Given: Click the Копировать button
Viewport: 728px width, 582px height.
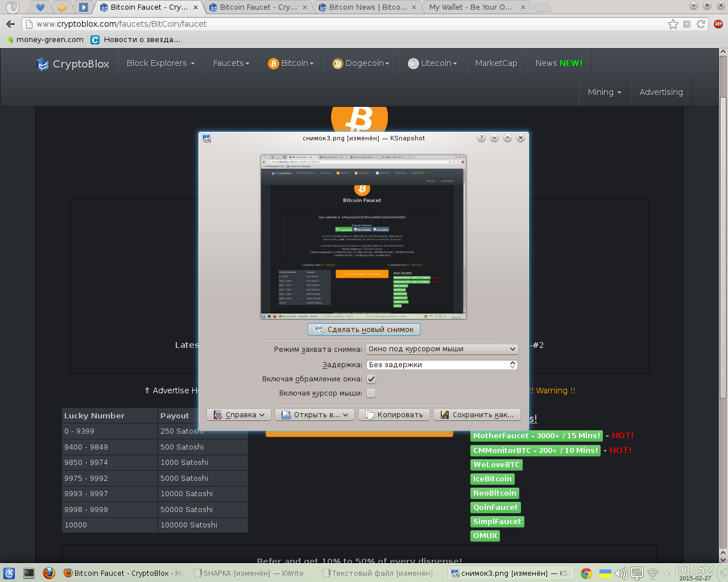Looking at the screenshot, I should [x=394, y=415].
